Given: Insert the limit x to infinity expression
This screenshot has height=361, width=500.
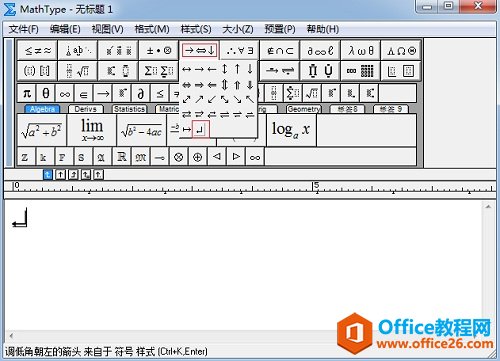Looking at the screenshot, I should [x=92, y=130].
